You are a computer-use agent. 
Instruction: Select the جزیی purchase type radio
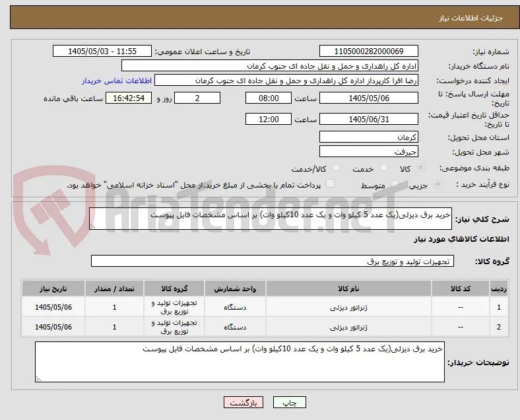(438, 184)
